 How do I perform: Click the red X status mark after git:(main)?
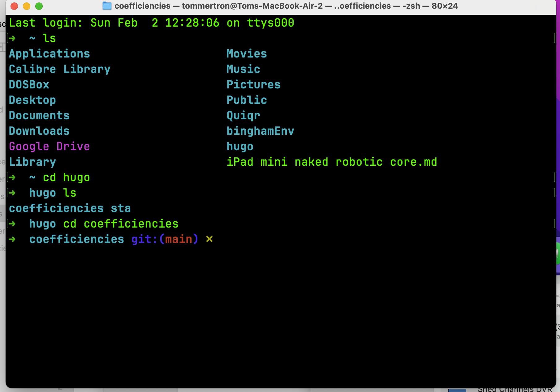coord(209,239)
